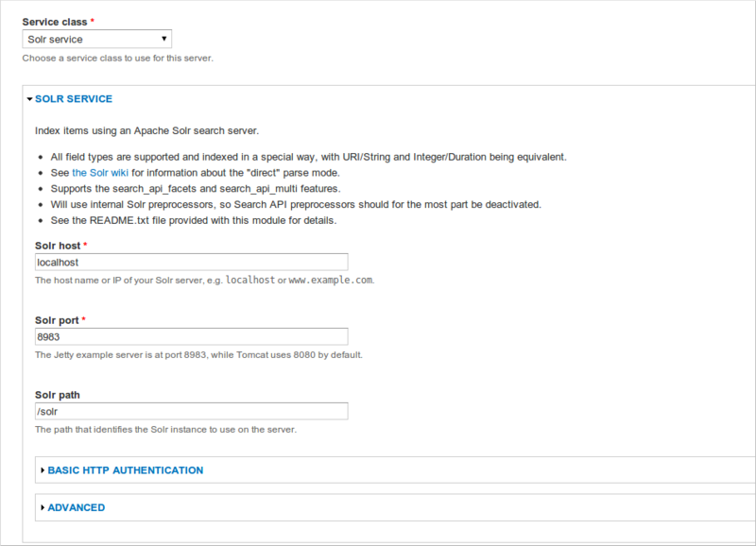The width and height of the screenshot is (756, 546).
Task: Focus the Solr host input field
Action: tap(189, 262)
